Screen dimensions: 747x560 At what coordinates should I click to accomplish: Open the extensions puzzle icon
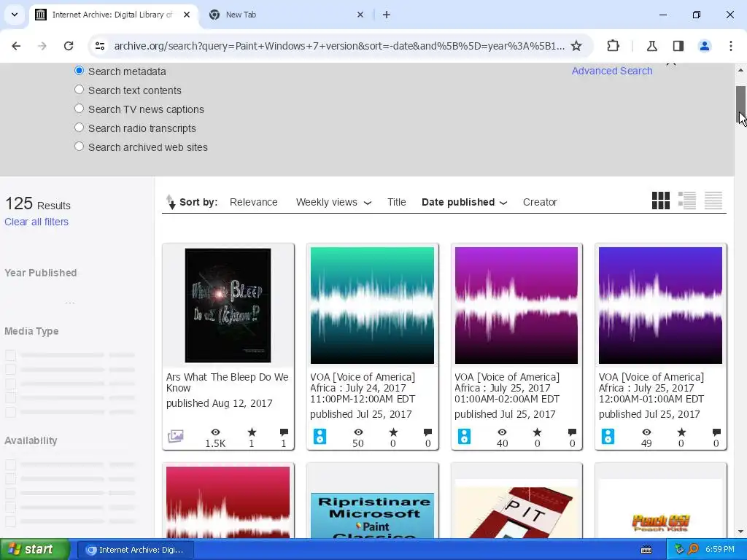pos(613,46)
